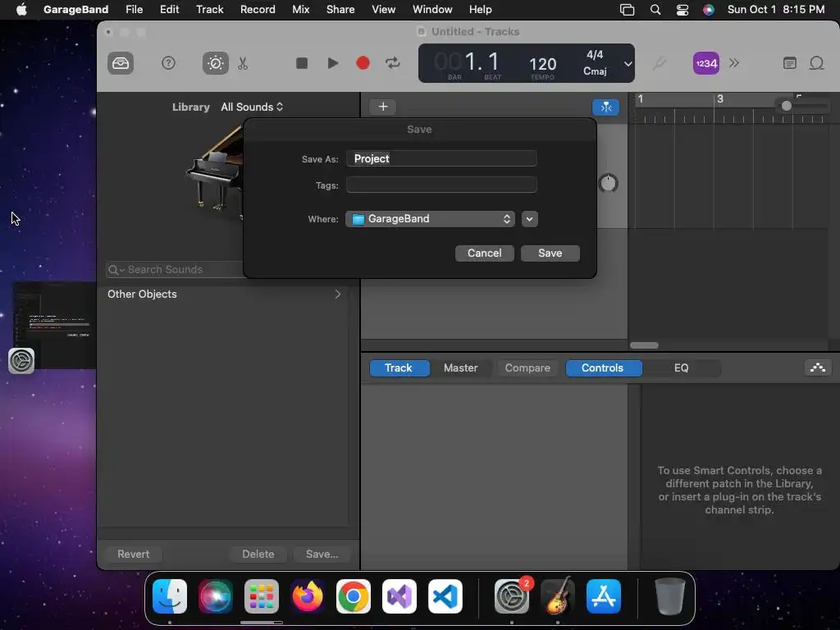This screenshot has height=630, width=840.
Task: Click the Delete button in Library
Action: (x=258, y=554)
